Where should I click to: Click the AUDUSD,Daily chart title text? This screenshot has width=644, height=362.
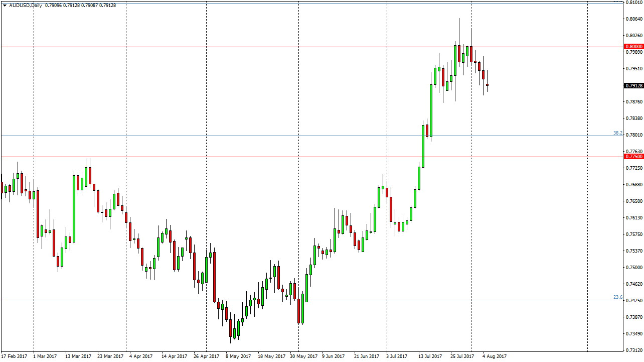coord(26,6)
